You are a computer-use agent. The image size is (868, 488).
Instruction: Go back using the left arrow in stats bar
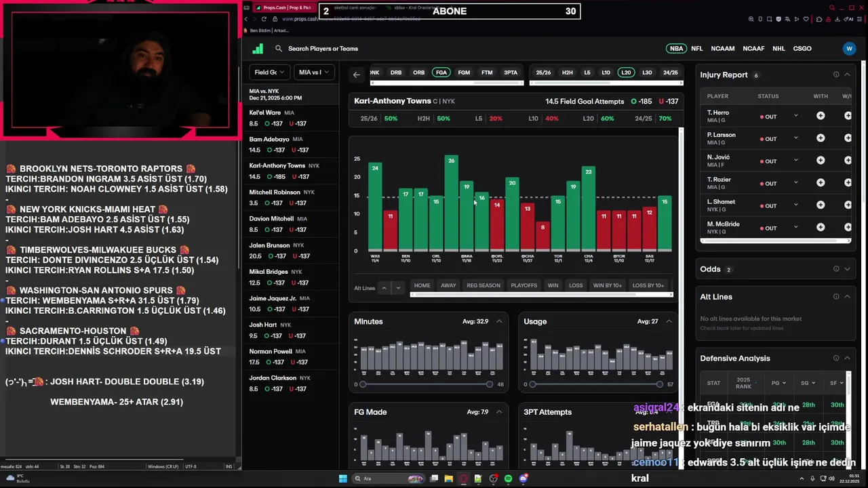click(x=356, y=75)
